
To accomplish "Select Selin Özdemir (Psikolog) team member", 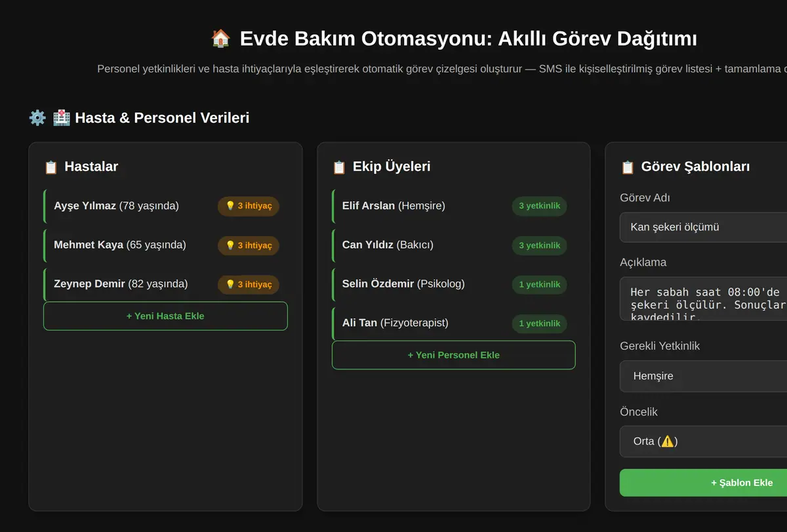I will (x=454, y=284).
